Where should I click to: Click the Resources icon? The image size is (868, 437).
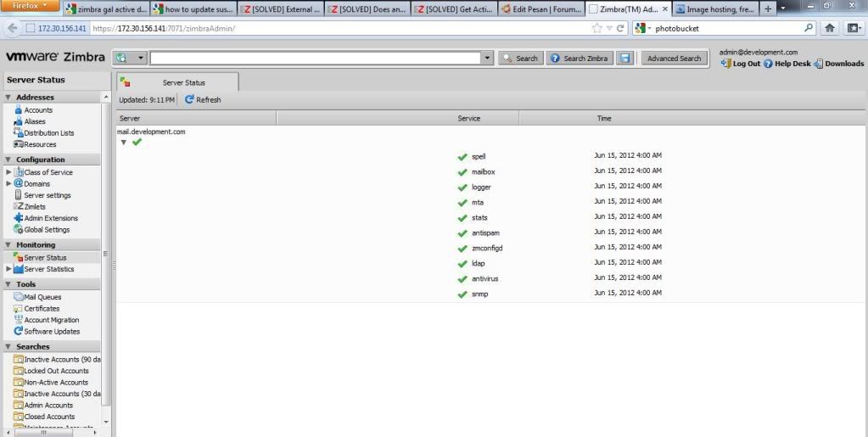point(19,144)
